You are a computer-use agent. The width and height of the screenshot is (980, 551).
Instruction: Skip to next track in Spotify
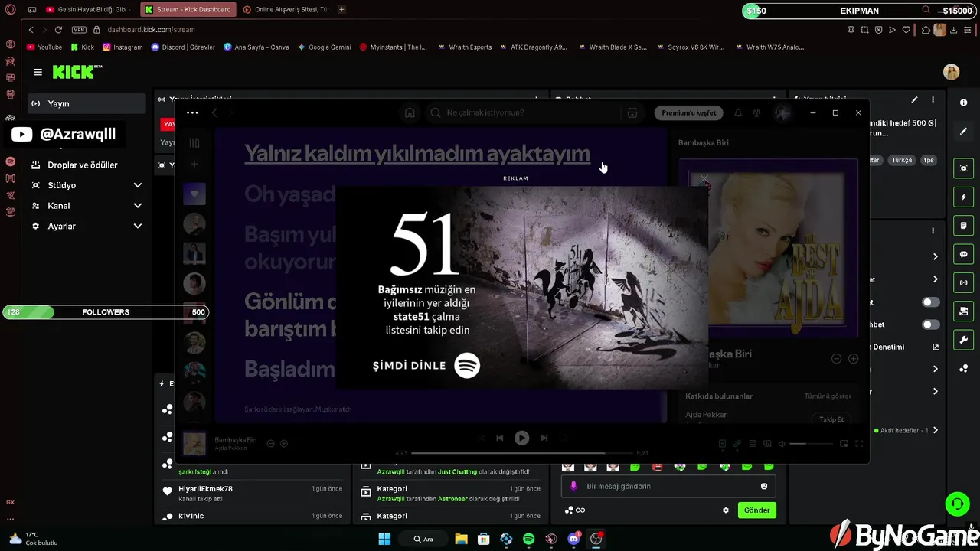pyautogui.click(x=544, y=438)
